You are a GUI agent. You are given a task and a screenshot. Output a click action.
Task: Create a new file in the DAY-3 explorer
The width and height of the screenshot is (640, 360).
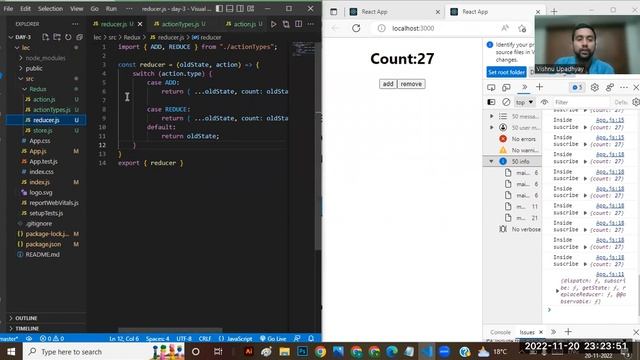[x=46, y=37]
